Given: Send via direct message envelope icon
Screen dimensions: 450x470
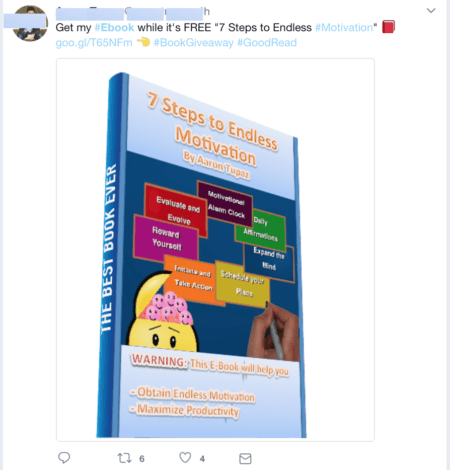Looking at the screenshot, I should (x=245, y=459).
